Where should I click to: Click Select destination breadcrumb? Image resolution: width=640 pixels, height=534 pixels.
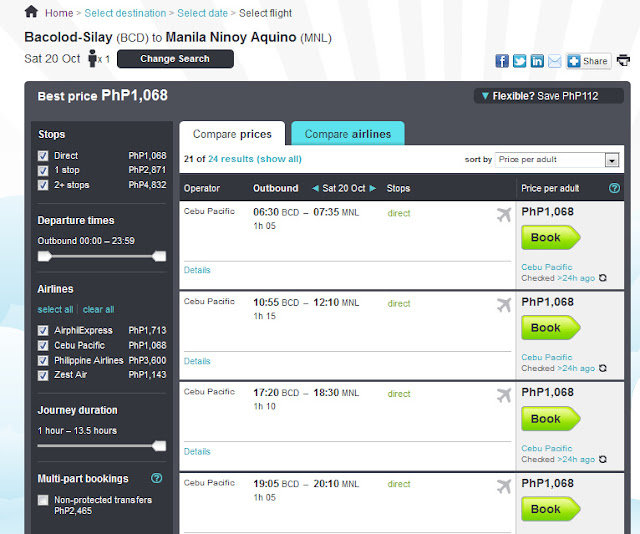[x=125, y=13]
